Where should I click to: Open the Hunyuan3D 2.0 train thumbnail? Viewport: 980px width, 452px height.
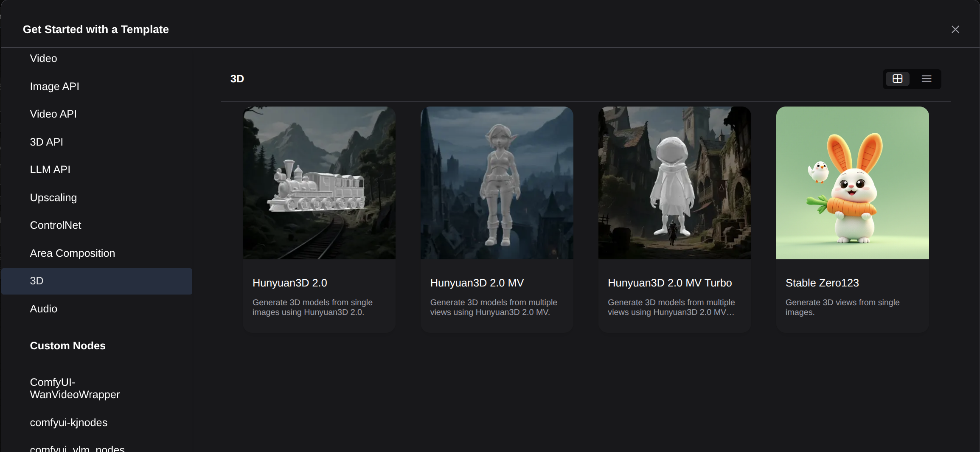pos(319,183)
